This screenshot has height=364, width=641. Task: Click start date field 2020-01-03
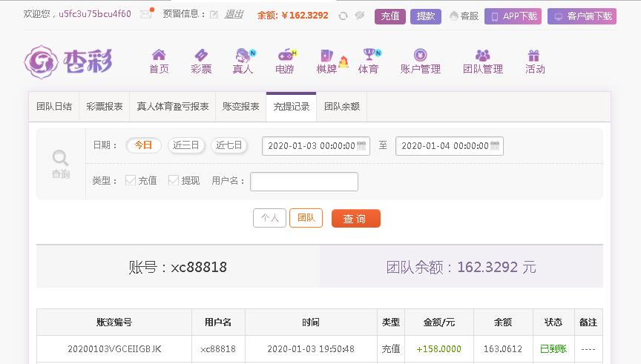(315, 146)
